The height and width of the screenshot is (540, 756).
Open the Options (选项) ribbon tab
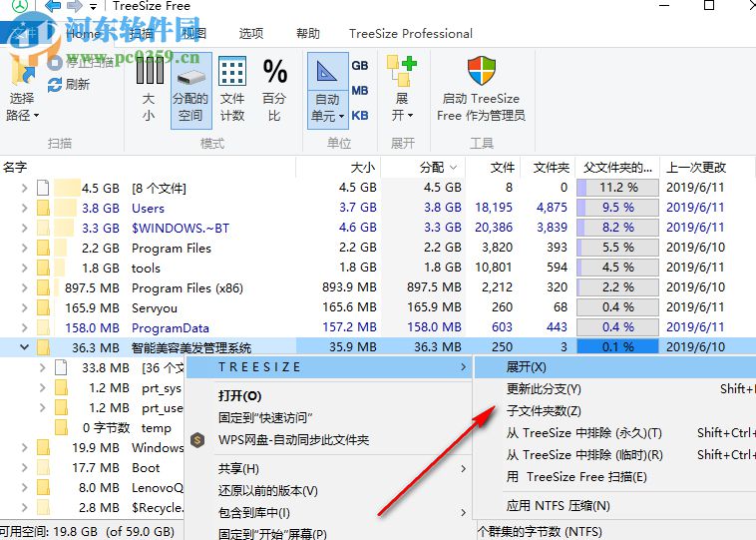251,33
